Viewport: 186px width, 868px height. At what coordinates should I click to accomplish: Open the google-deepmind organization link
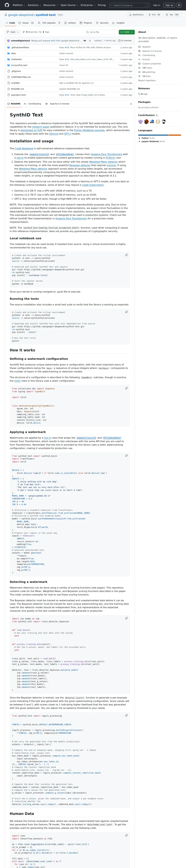(21, 15)
